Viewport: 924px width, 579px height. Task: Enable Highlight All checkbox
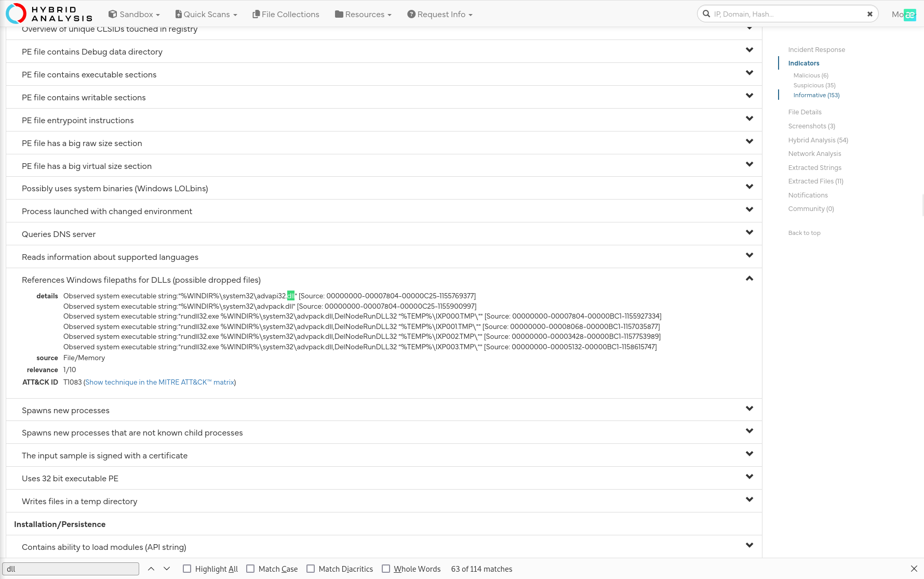pyautogui.click(x=187, y=569)
